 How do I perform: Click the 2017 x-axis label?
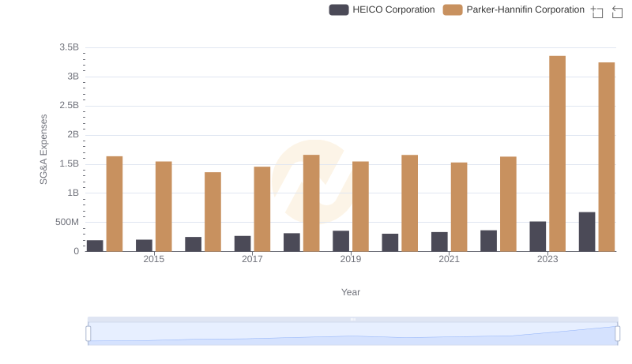point(252,259)
